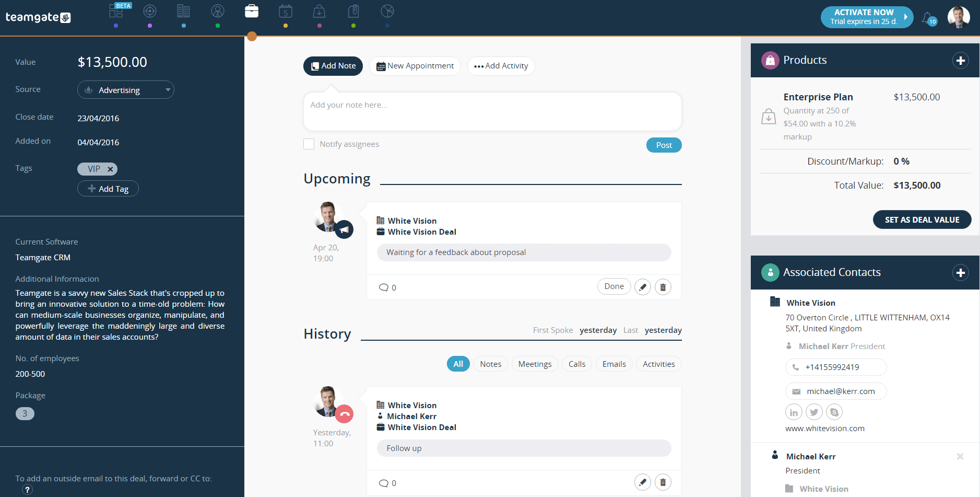This screenshot has height=497, width=980.
Task: Remove the VIP tag
Action: 110,169
